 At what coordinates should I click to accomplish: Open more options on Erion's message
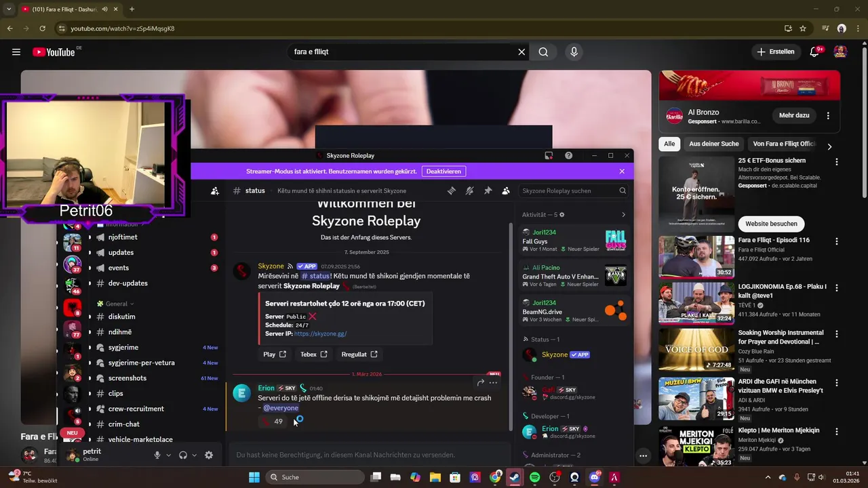click(x=493, y=382)
